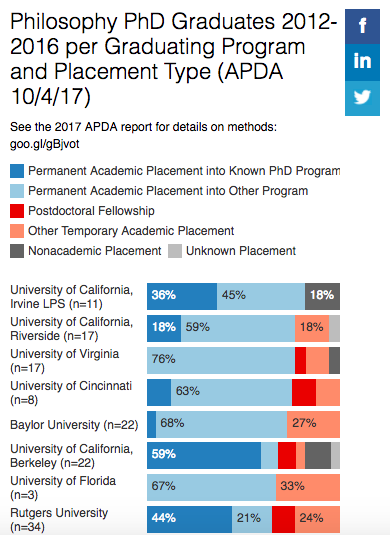Click the Other Temporary Academic Placement swatch
Screen dimensions: 390x535
17,231
